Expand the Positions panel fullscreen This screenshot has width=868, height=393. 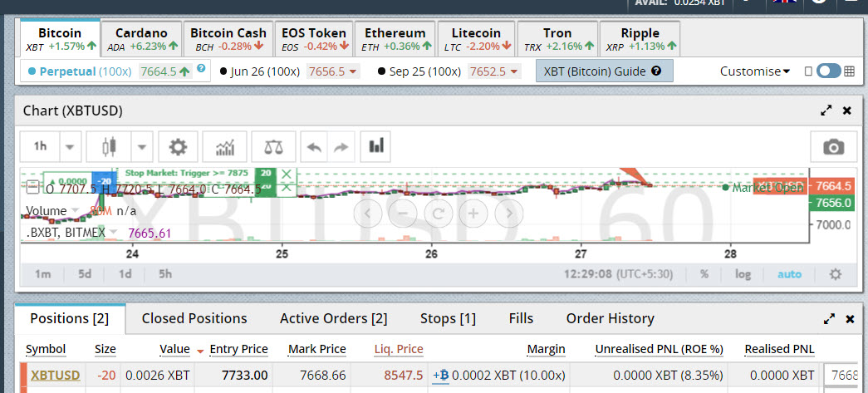click(829, 319)
